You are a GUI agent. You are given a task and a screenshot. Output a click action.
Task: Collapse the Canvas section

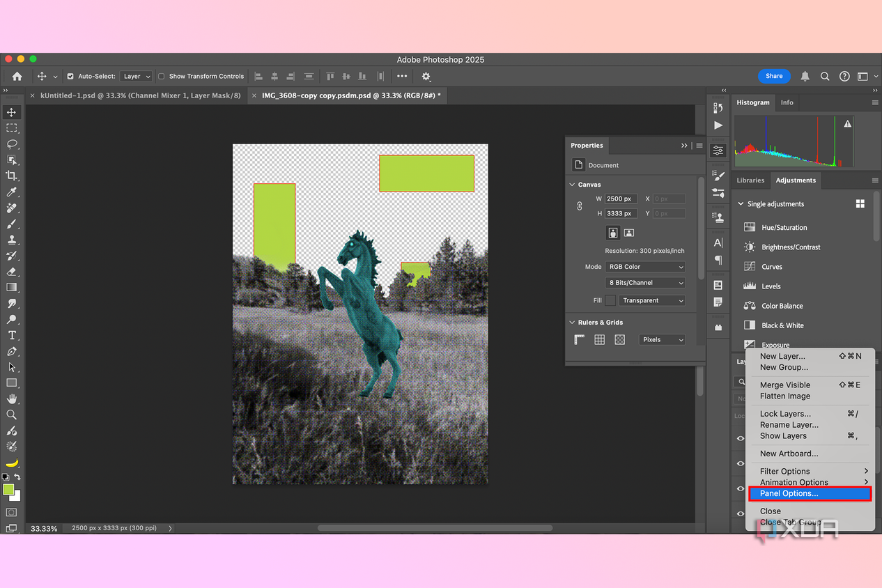pos(573,185)
